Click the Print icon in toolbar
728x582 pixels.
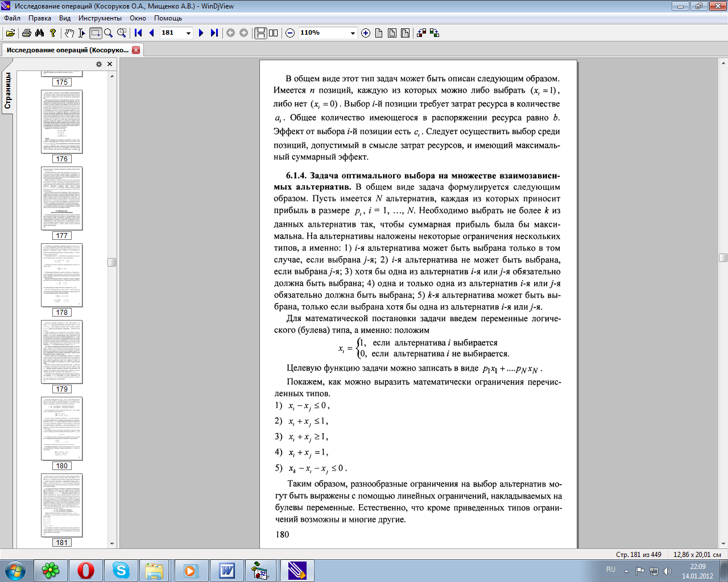pos(26,33)
